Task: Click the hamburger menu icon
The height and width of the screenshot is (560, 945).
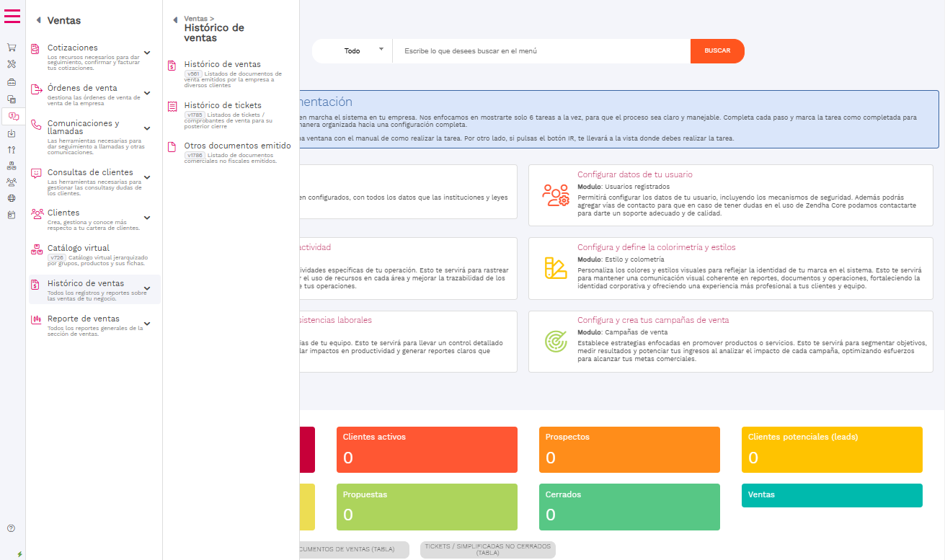Action: coord(12,16)
